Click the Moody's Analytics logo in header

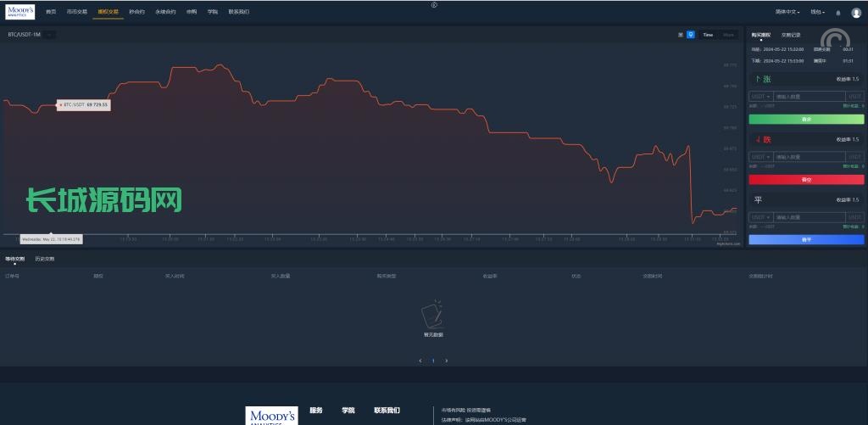click(x=20, y=12)
